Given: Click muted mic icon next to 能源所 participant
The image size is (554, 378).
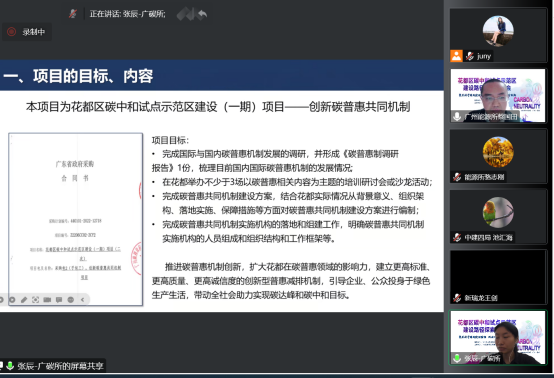Looking at the screenshot, I should tap(457, 177).
